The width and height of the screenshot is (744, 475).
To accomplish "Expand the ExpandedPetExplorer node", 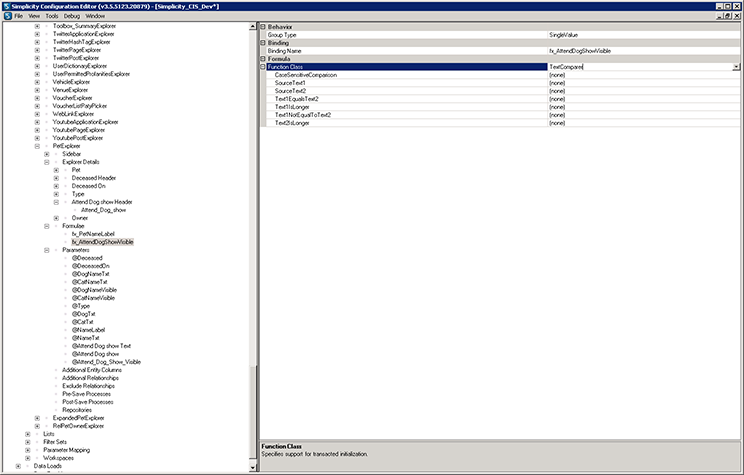I will pyautogui.click(x=37, y=418).
